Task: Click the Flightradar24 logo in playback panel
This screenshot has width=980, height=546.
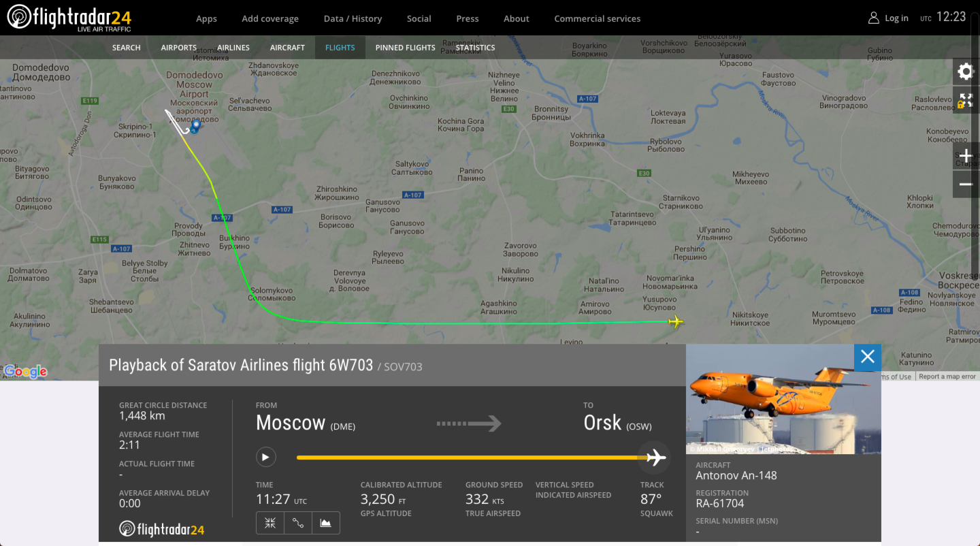Action: pos(161,529)
